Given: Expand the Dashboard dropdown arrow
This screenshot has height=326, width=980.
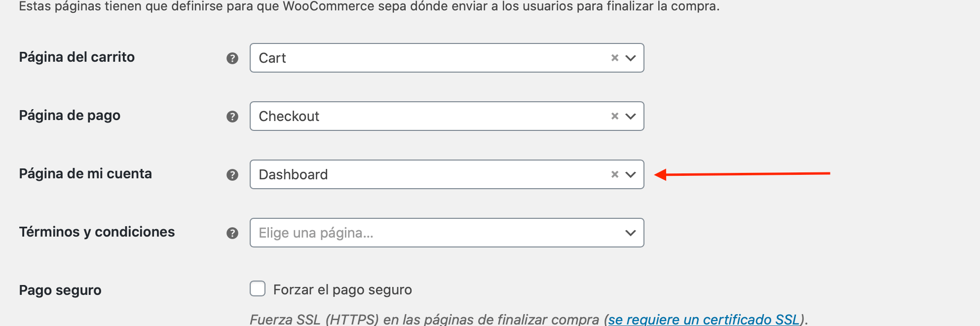Looking at the screenshot, I should pyautogui.click(x=631, y=174).
